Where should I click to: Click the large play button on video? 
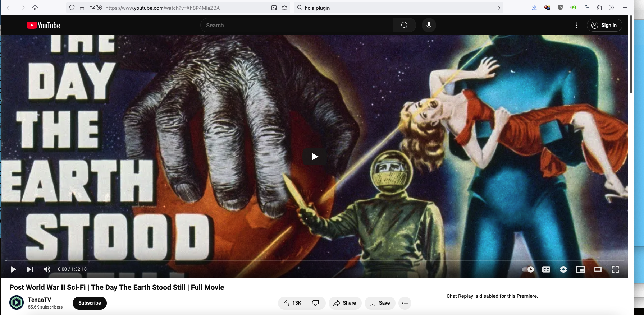(x=315, y=157)
